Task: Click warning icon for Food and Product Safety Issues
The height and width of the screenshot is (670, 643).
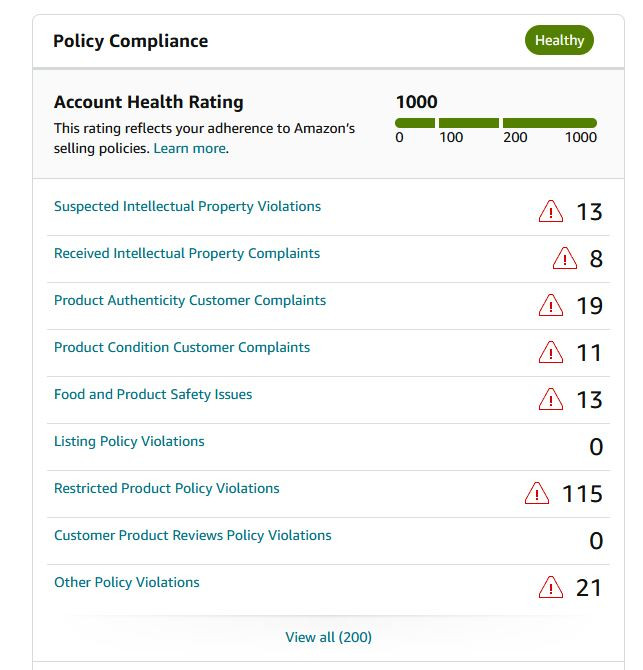Action: click(550, 399)
